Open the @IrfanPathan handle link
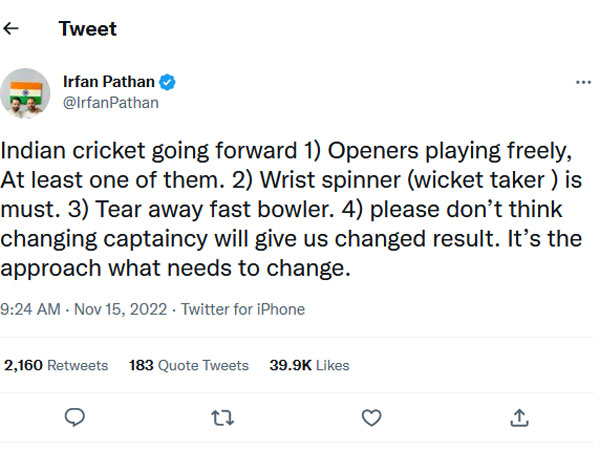The image size is (600, 450). click(110, 102)
